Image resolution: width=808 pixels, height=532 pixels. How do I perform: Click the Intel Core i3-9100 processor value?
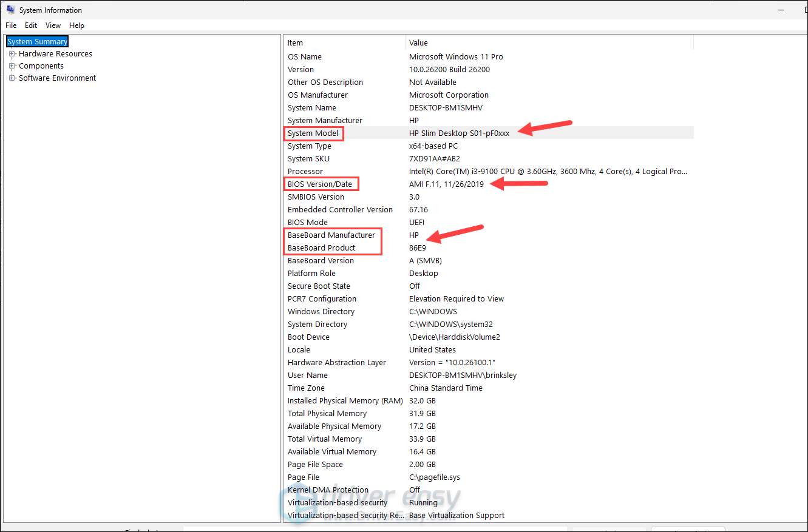[548, 171]
